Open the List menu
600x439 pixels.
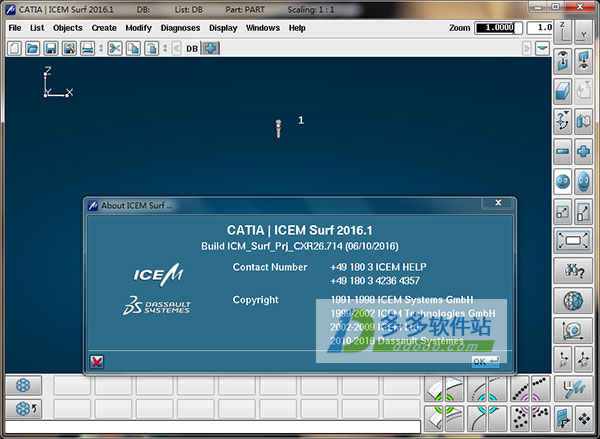[x=37, y=28]
